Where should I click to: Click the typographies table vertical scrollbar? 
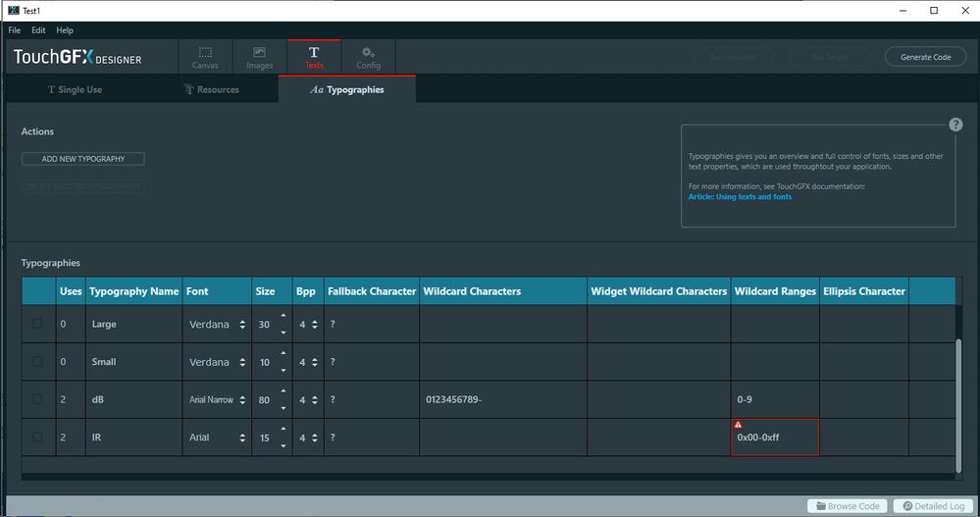coord(958,405)
